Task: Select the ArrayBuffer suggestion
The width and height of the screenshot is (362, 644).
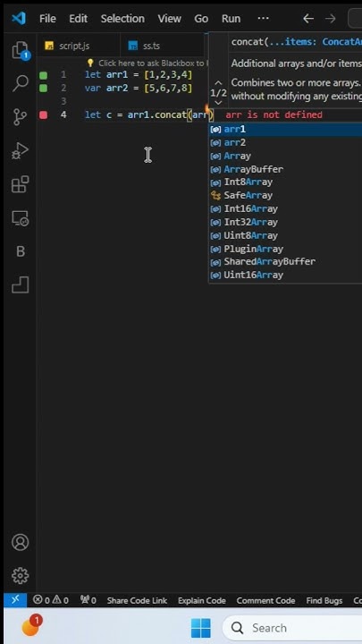Action: pyautogui.click(x=285, y=169)
